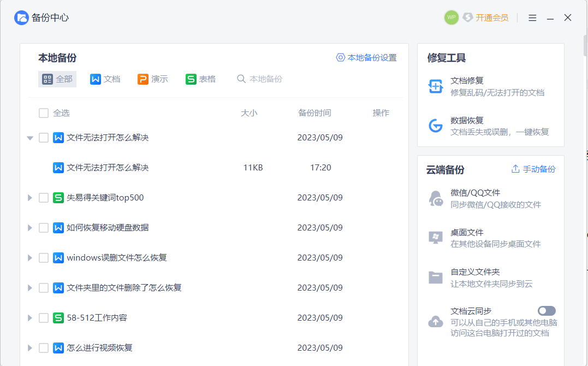Open 桌面文件 desktop sync icon
Viewport: 588px width, 366px height.
click(435, 238)
